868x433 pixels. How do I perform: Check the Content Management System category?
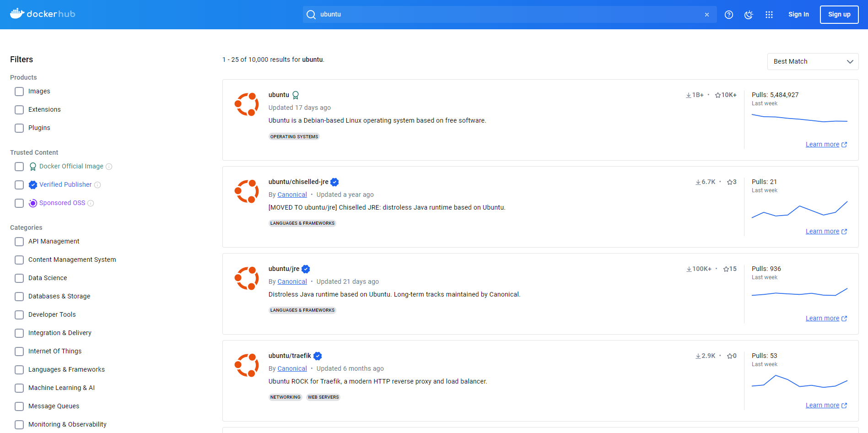point(19,260)
